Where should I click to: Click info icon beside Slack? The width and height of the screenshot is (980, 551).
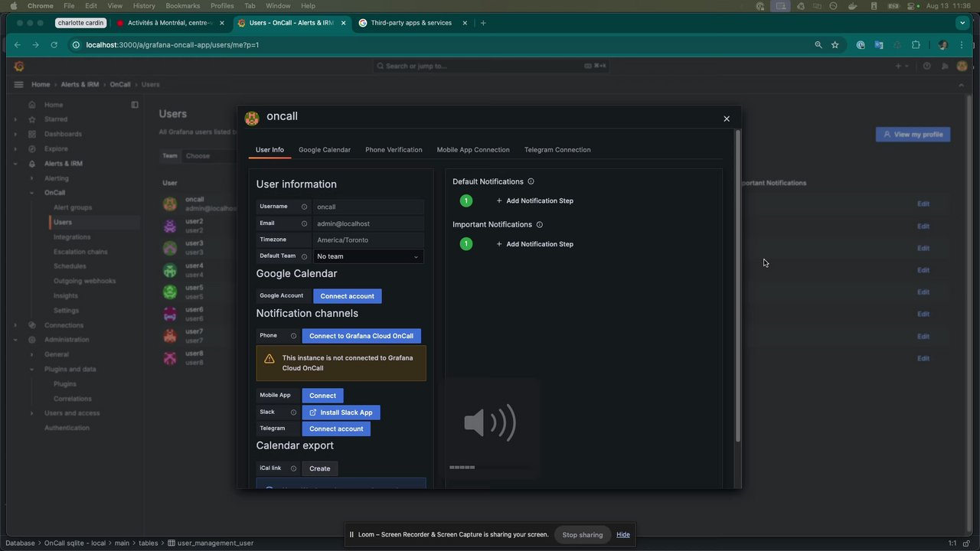tap(293, 412)
